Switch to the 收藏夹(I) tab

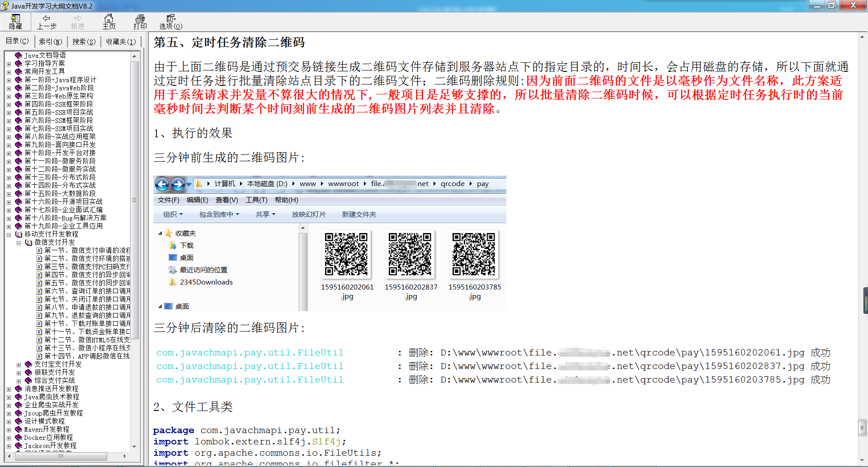point(121,42)
